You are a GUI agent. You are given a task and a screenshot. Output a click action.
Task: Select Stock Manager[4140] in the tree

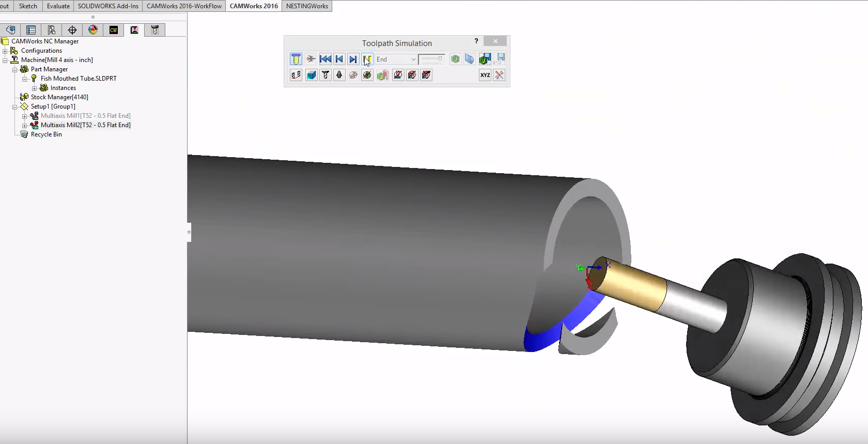[59, 97]
